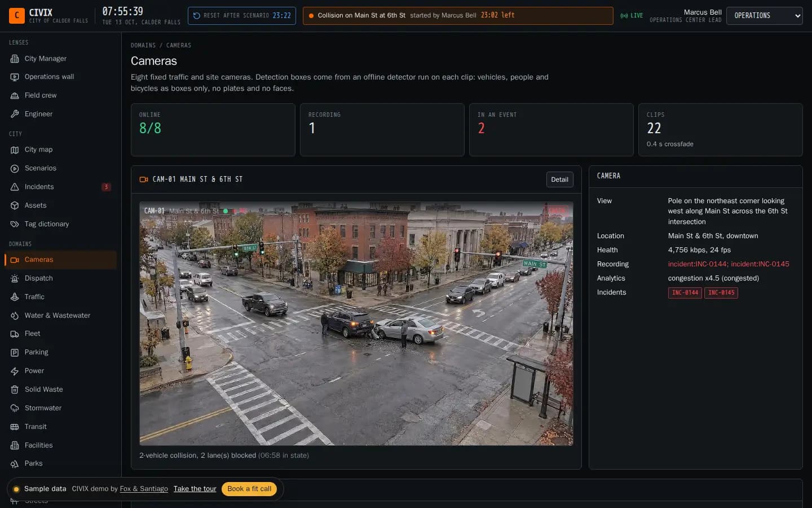Navigate to Parks domain
This screenshot has width=812, height=508.
(x=60, y=463)
